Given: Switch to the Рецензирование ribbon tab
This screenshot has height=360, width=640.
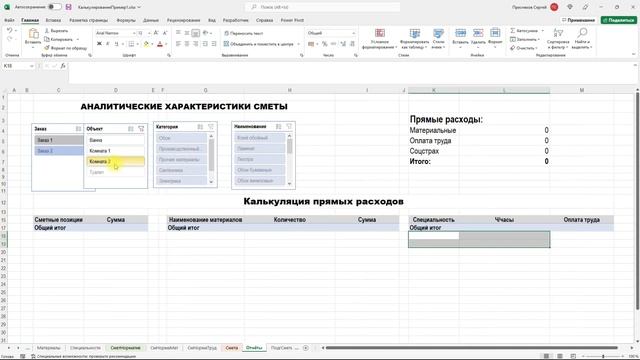Looking at the screenshot, I should click(183, 20).
